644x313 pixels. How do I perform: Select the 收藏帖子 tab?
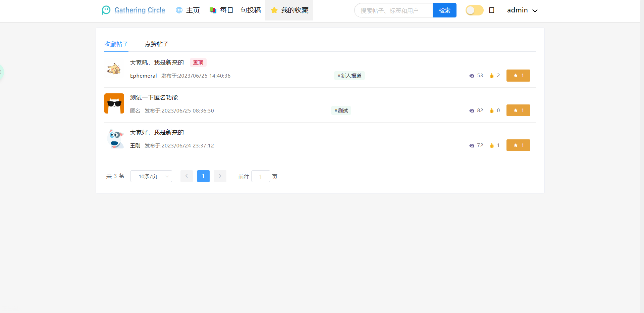click(116, 44)
